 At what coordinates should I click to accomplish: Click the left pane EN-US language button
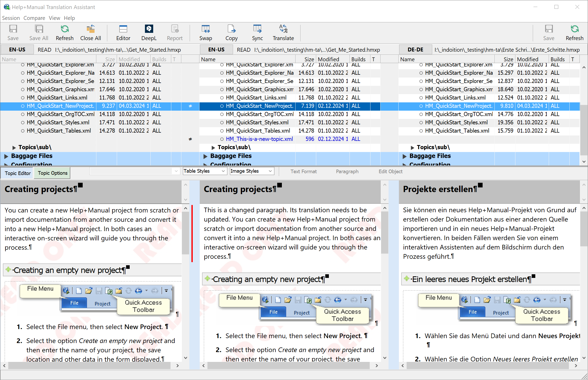pos(17,50)
